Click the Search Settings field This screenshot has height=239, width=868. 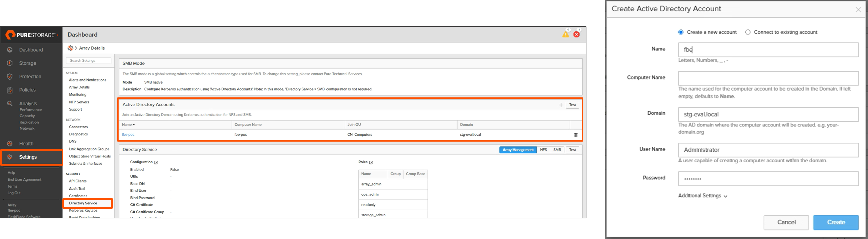pos(89,61)
